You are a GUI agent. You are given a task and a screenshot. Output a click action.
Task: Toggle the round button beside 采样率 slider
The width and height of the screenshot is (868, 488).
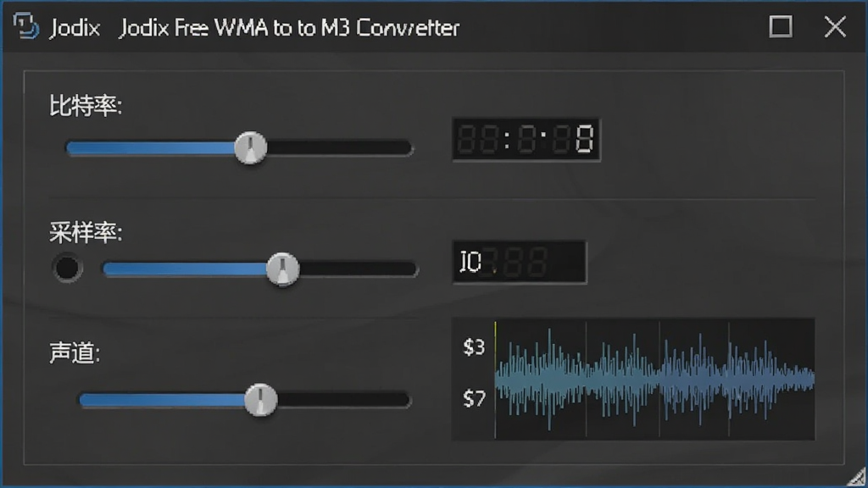(x=68, y=268)
